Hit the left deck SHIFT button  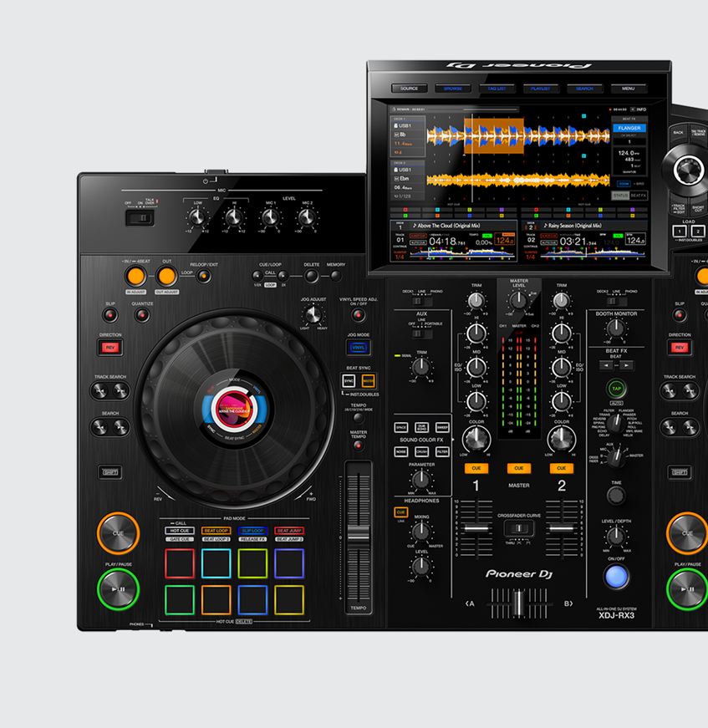[110, 472]
